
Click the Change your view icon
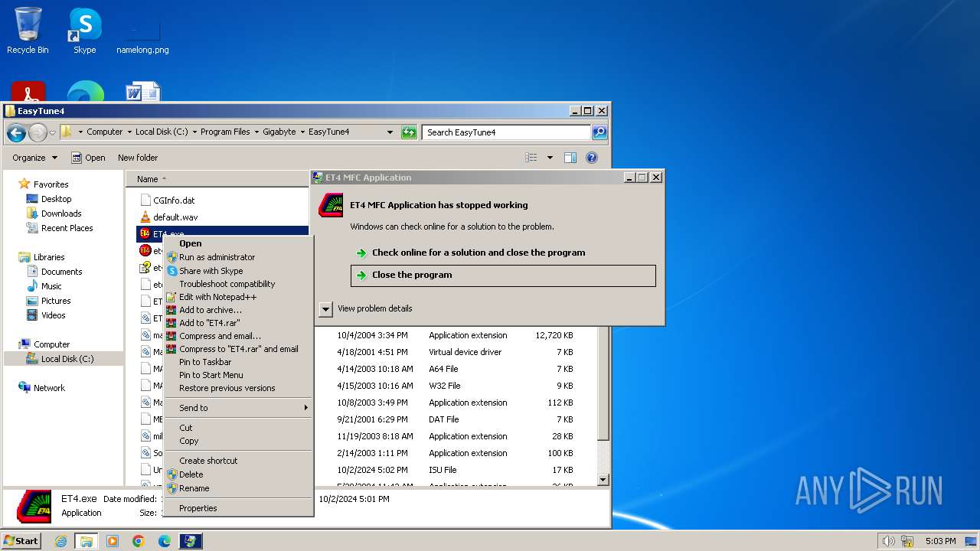tap(531, 158)
